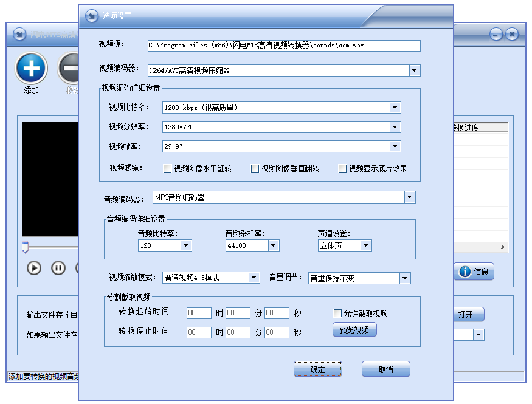Click the info icon button in main window
The image size is (532, 404).
tap(474, 272)
